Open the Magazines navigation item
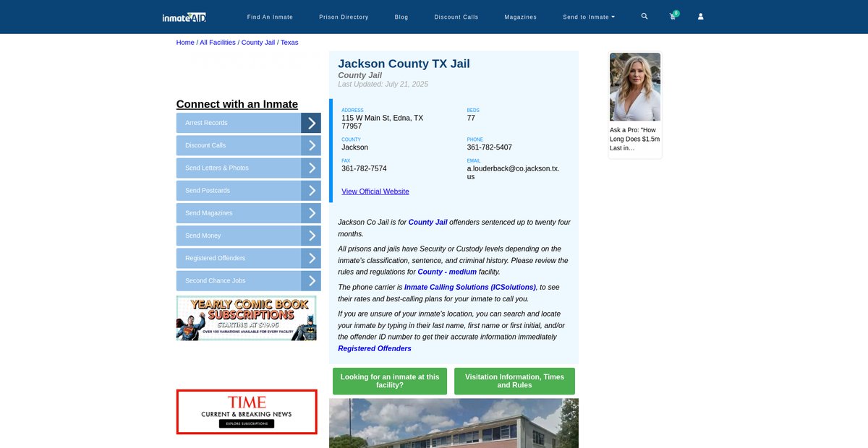 [x=520, y=17]
